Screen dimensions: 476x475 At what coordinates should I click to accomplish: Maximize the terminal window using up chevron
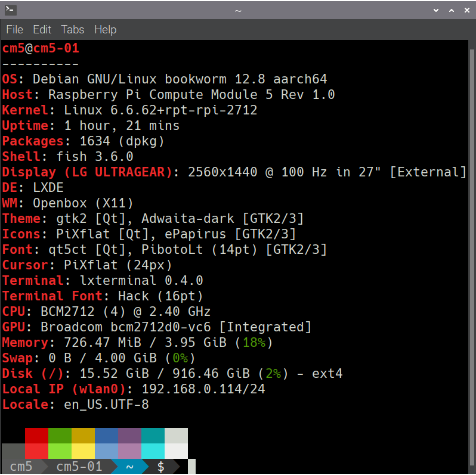point(452,10)
